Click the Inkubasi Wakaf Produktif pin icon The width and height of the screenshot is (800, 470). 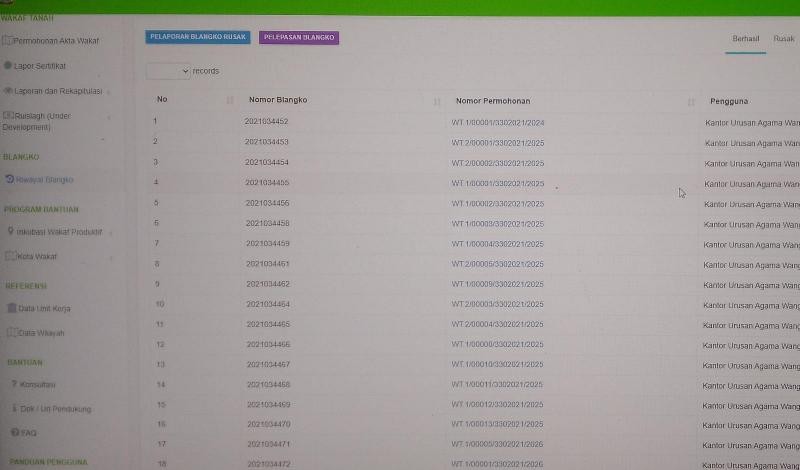coord(11,231)
